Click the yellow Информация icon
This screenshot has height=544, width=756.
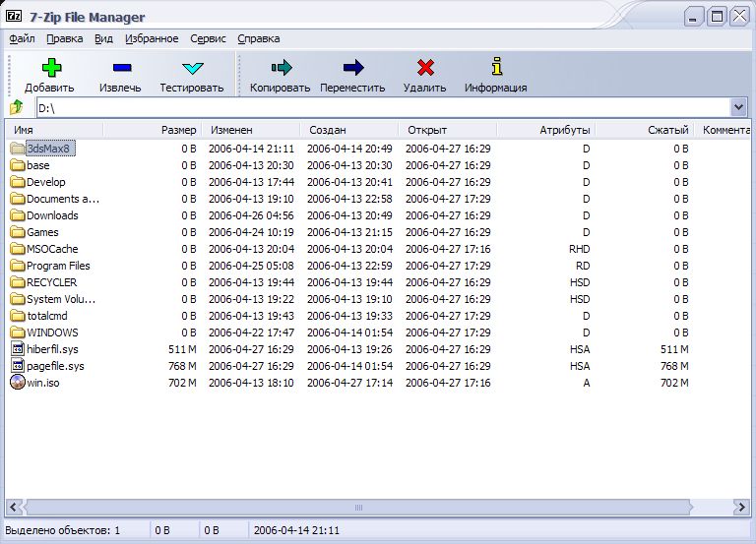497,67
